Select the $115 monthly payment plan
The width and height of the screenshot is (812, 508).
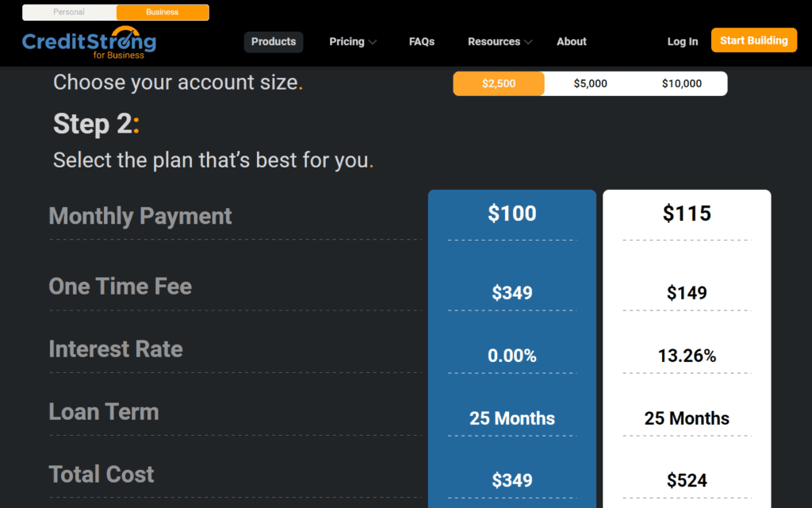coord(687,214)
